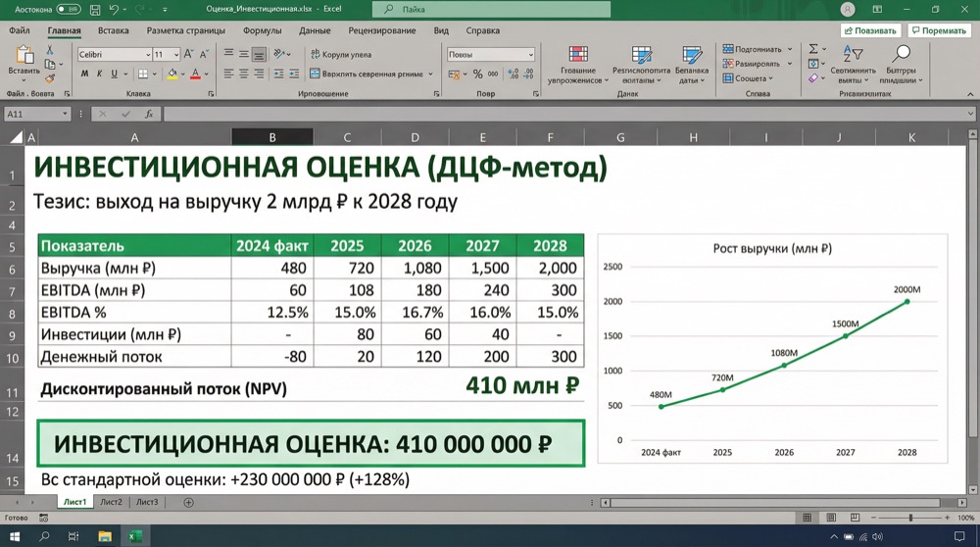Decrease font size with small A icon
This screenshot has width=980, height=547.
pyautogui.click(x=204, y=54)
